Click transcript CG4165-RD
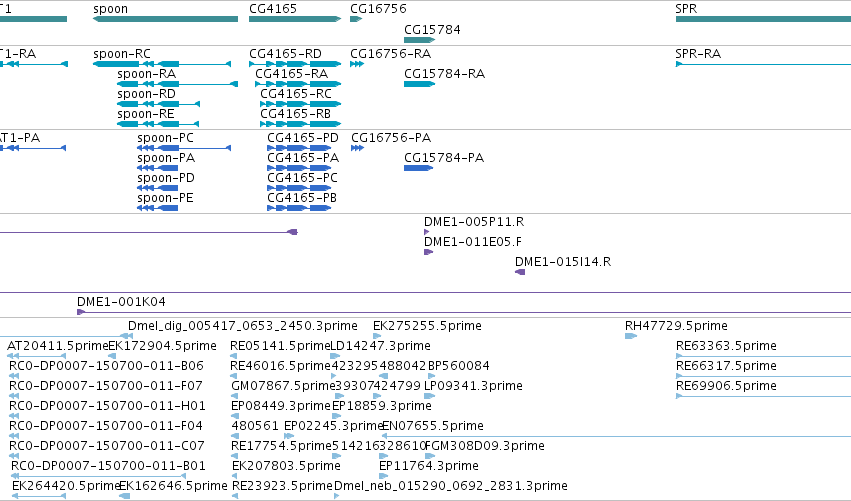This screenshot has width=851, height=501. tap(285, 54)
